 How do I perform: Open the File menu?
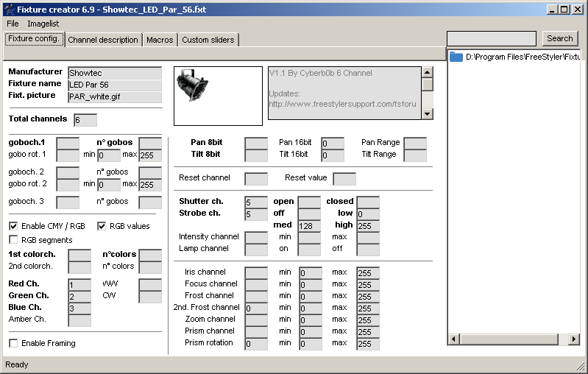pos(13,24)
